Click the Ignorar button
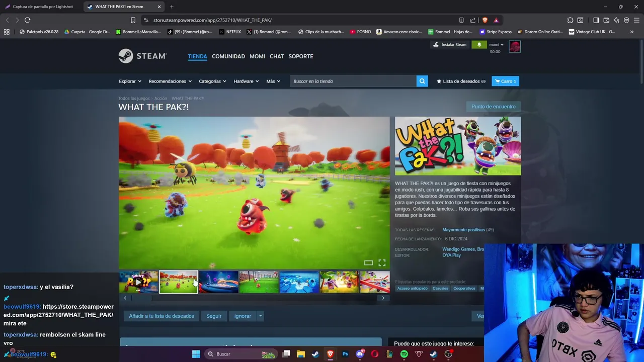 point(243,316)
